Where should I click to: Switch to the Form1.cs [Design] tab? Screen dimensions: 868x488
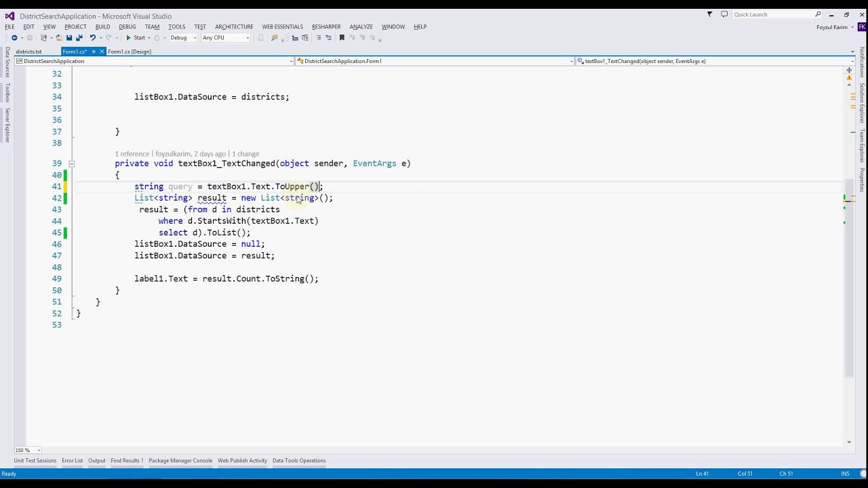pyautogui.click(x=130, y=52)
